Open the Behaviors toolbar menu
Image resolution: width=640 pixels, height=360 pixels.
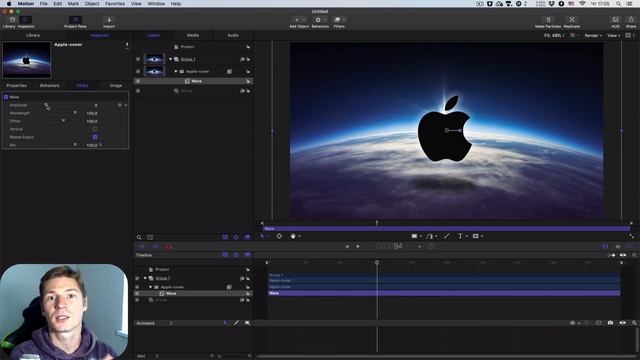[320, 22]
